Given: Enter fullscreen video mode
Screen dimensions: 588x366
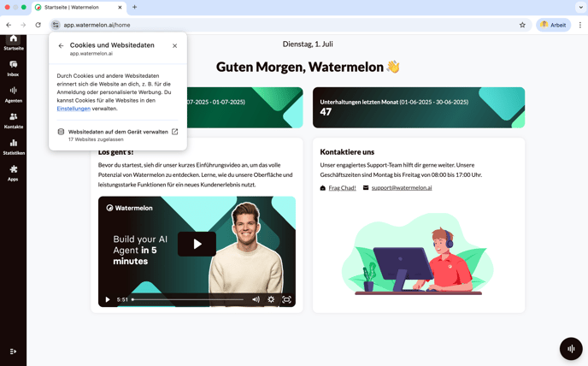Looking at the screenshot, I should pos(286,299).
